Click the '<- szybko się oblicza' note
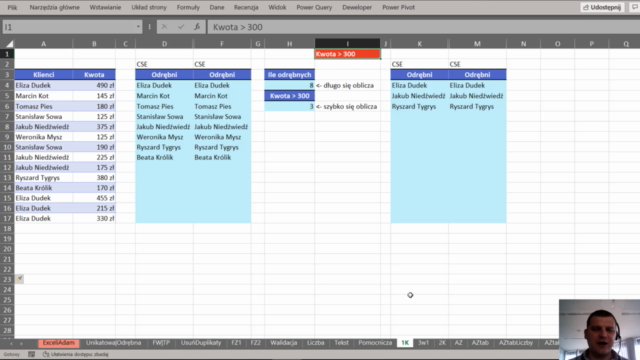This screenshot has height=360, width=640. 347,107
